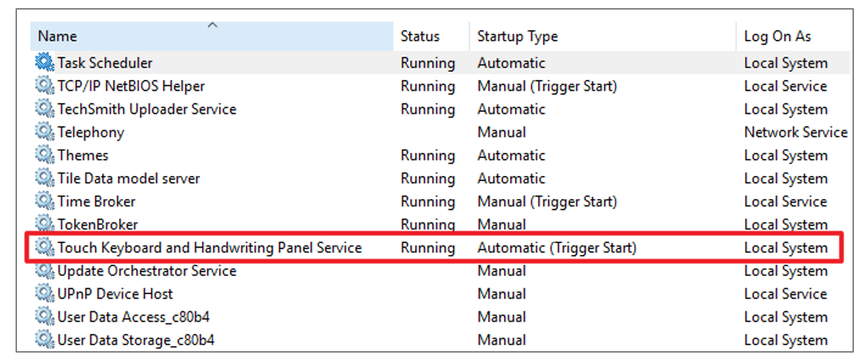Click gear icon of Touch Keyboard service
Screen dimensions: 868x360
[x=45, y=247]
